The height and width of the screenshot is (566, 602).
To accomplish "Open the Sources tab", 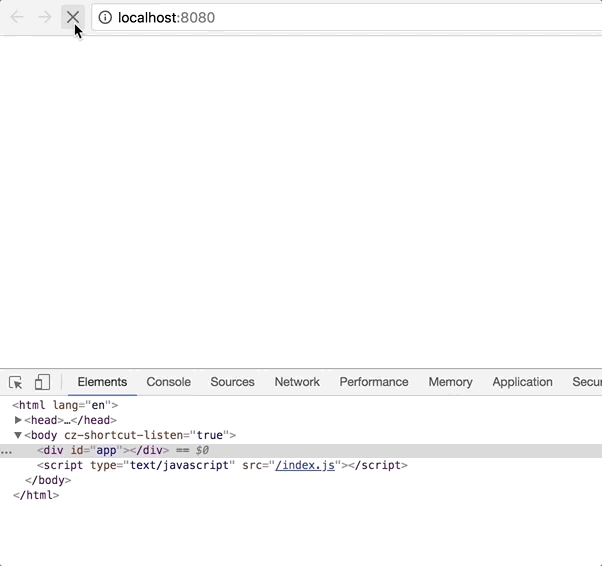I will (x=232, y=382).
